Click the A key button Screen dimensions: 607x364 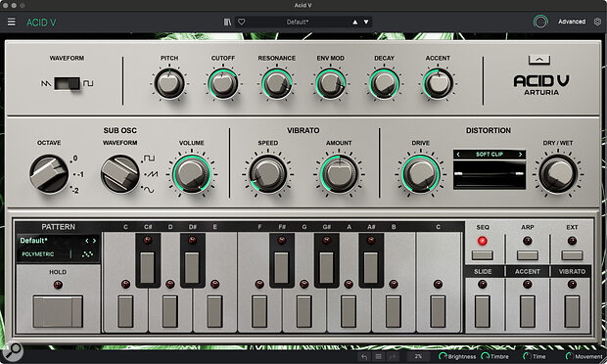pos(349,311)
